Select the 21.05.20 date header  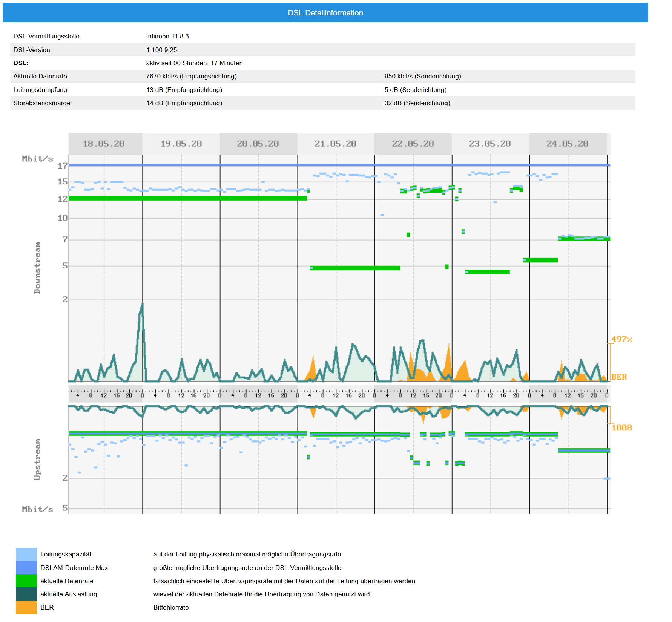pyautogui.click(x=335, y=144)
